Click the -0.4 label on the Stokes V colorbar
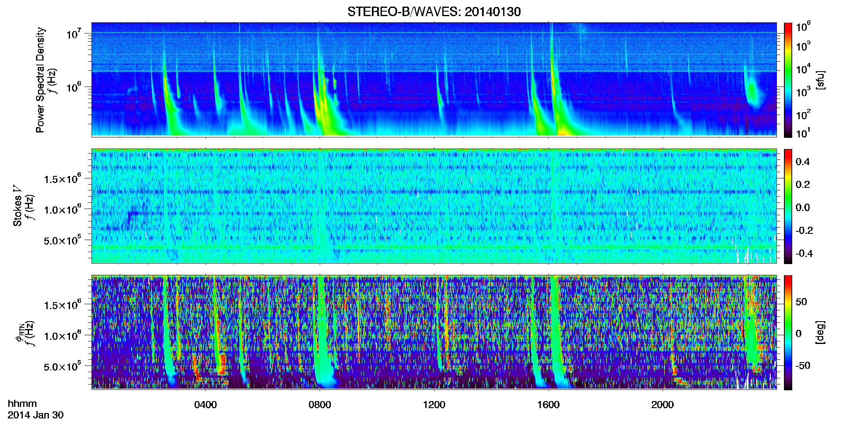Image resolution: width=868 pixels, height=447 pixels. [x=803, y=253]
